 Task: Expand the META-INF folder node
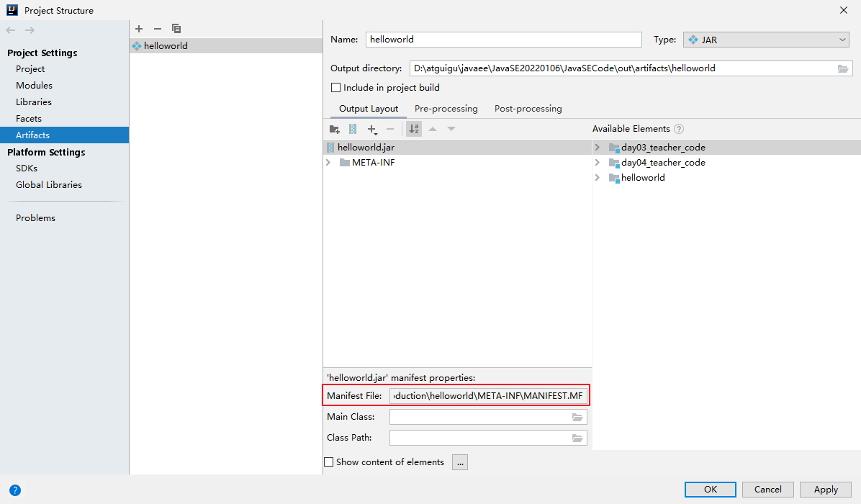click(x=328, y=163)
